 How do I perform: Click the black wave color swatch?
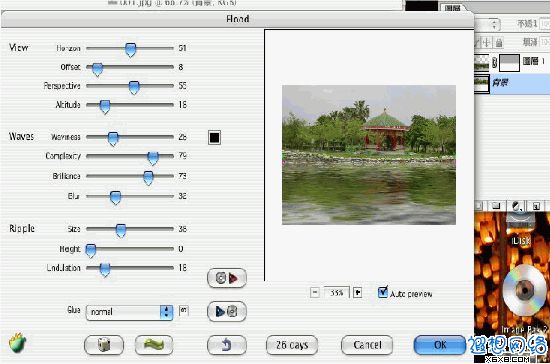(214, 137)
